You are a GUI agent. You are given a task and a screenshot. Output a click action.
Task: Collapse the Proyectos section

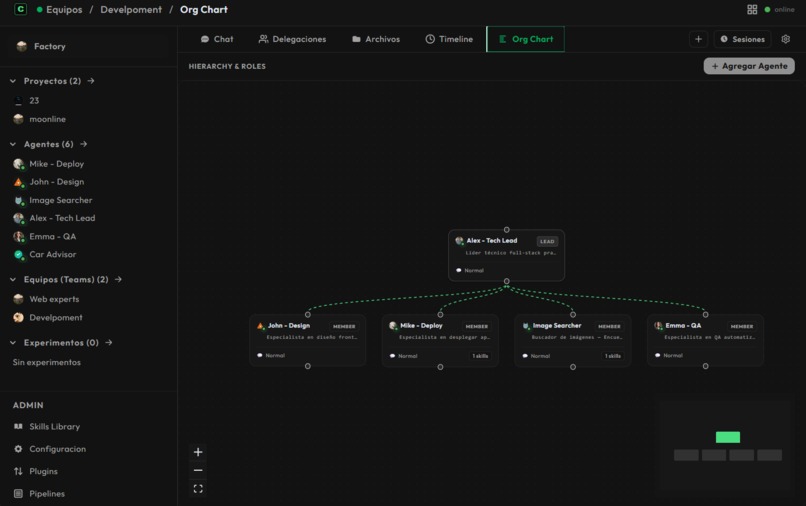13,81
